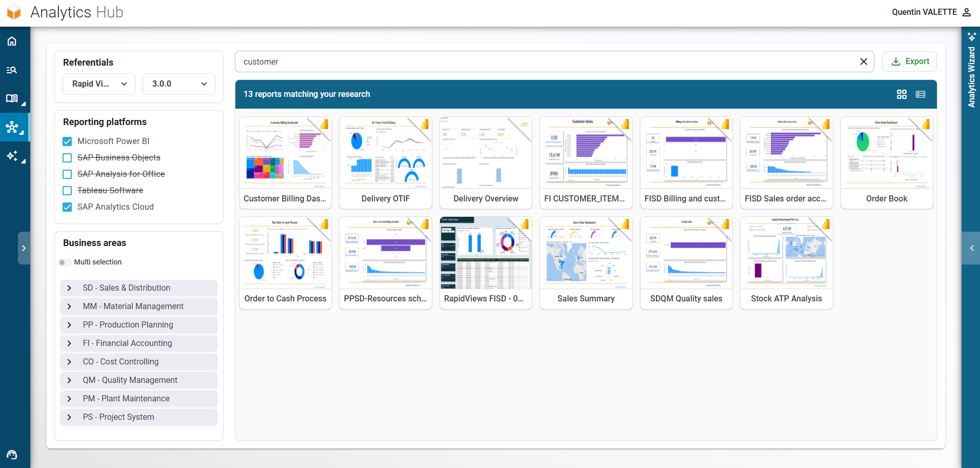Expand PM - Plant Maintenance
Image resolution: width=980 pixels, height=468 pixels.
pos(139,399)
